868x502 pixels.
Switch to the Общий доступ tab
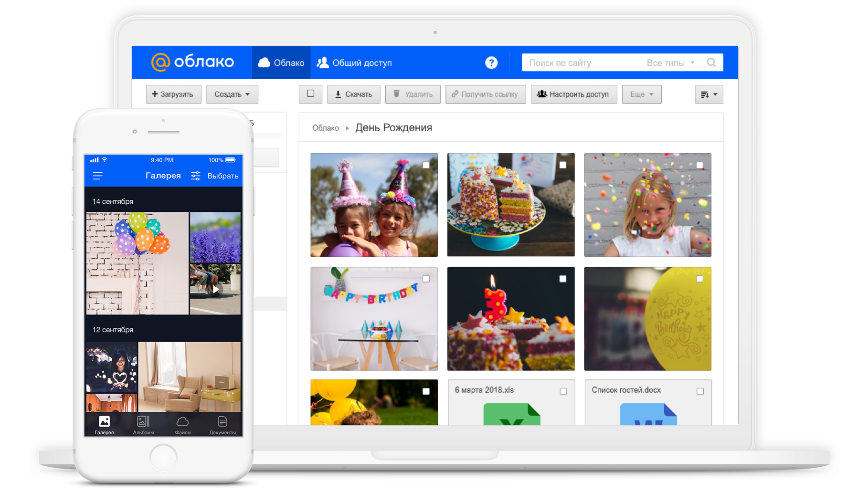(354, 63)
